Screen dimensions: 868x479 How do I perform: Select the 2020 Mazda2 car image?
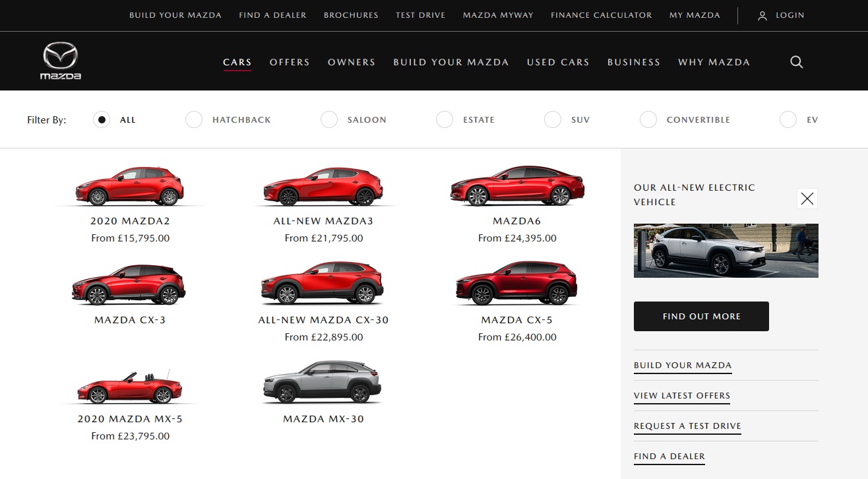click(x=130, y=186)
